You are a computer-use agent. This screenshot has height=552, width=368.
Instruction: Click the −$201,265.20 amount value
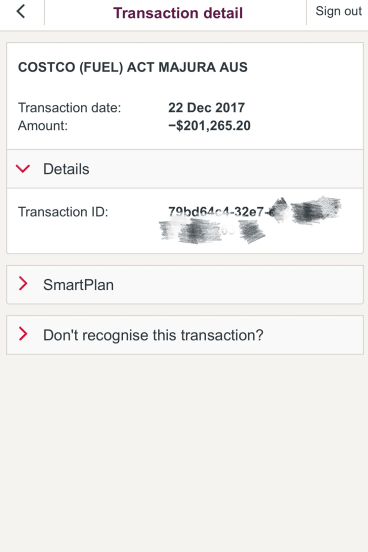(x=209, y=126)
